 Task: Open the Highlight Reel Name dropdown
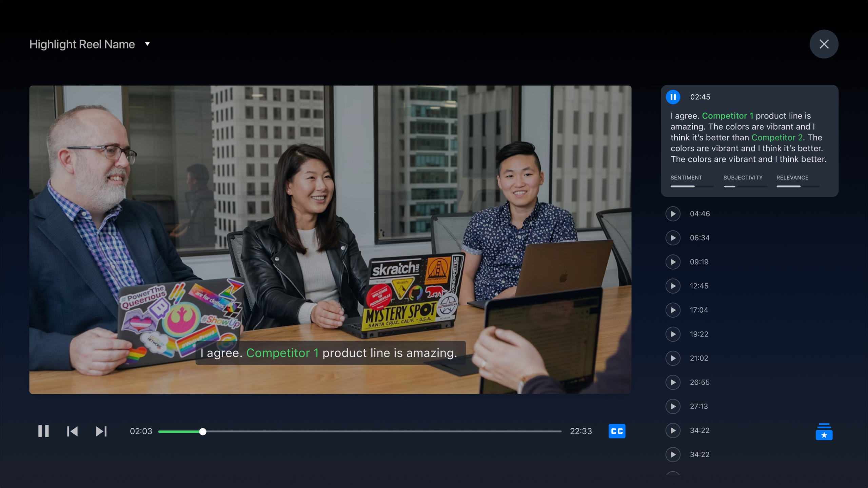click(147, 44)
